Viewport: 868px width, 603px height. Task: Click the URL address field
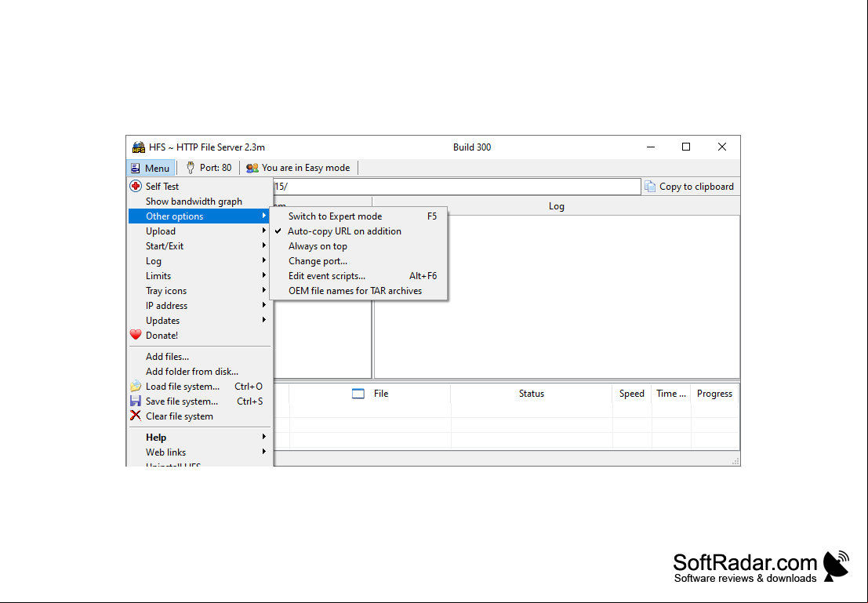coord(456,187)
